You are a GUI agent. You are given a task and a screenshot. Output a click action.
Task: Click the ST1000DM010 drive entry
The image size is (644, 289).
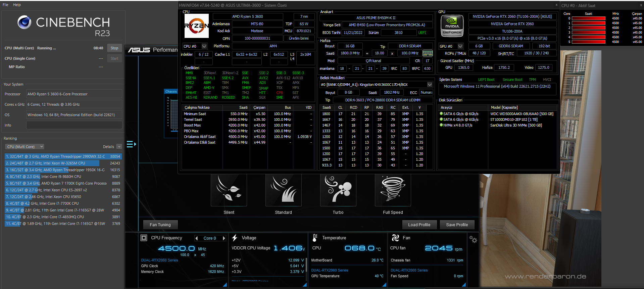pos(514,119)
